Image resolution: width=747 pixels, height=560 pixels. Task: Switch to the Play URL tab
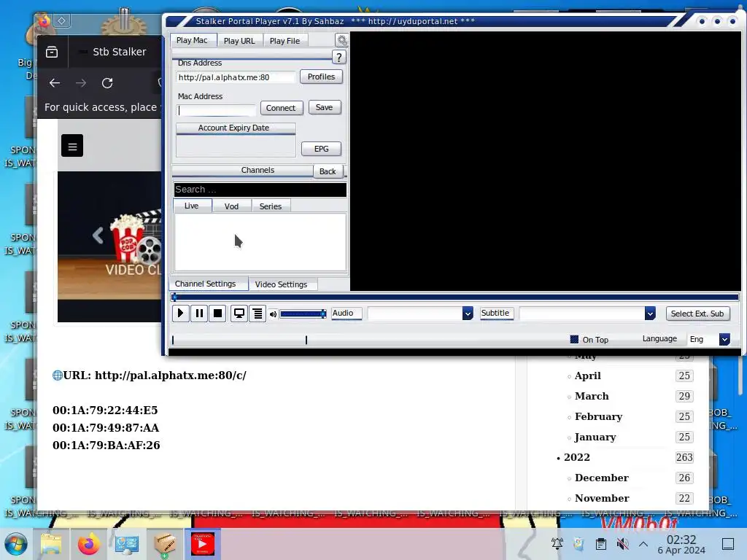coord(239,41)
